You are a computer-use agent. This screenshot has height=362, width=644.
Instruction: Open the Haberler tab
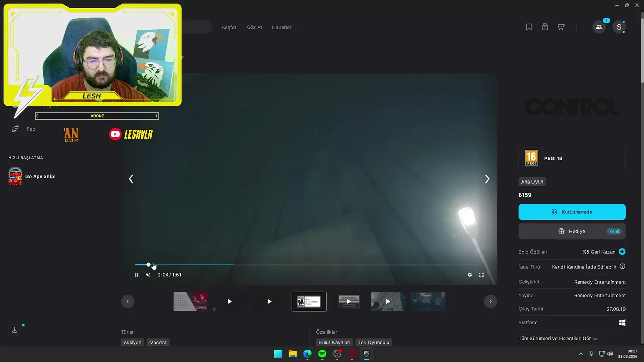[x=282, y=27]
